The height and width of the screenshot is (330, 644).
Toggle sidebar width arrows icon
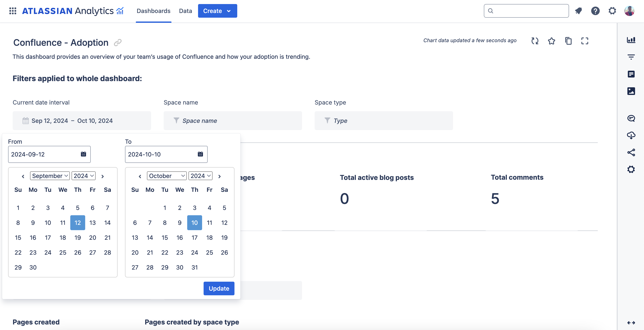(631, 323)
